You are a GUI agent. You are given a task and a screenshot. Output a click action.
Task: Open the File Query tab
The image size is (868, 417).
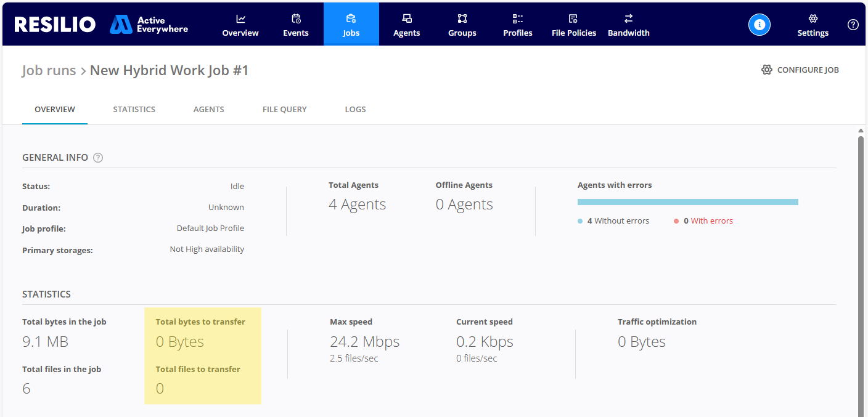tap(285, 109)
